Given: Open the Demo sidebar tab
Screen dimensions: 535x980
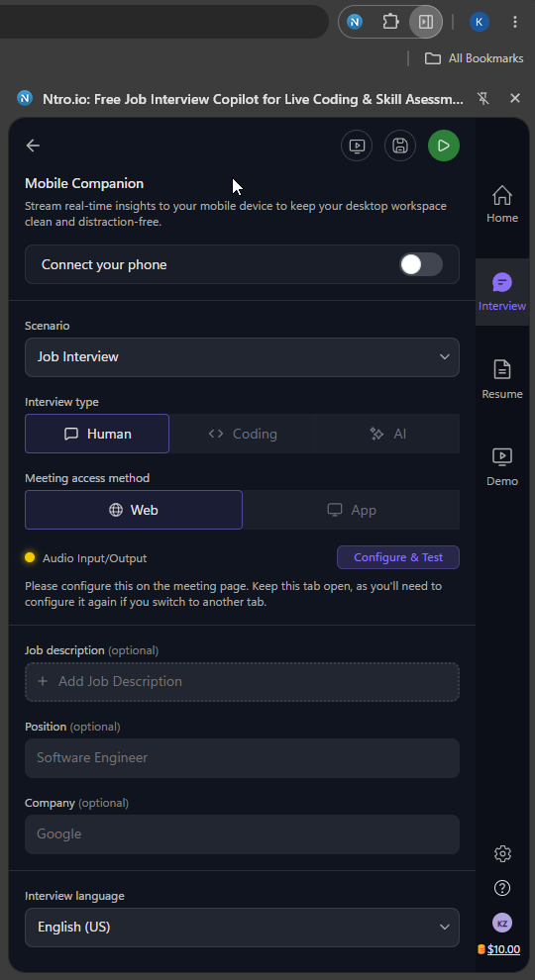Looking at the screenshot, I should point(502,467).
